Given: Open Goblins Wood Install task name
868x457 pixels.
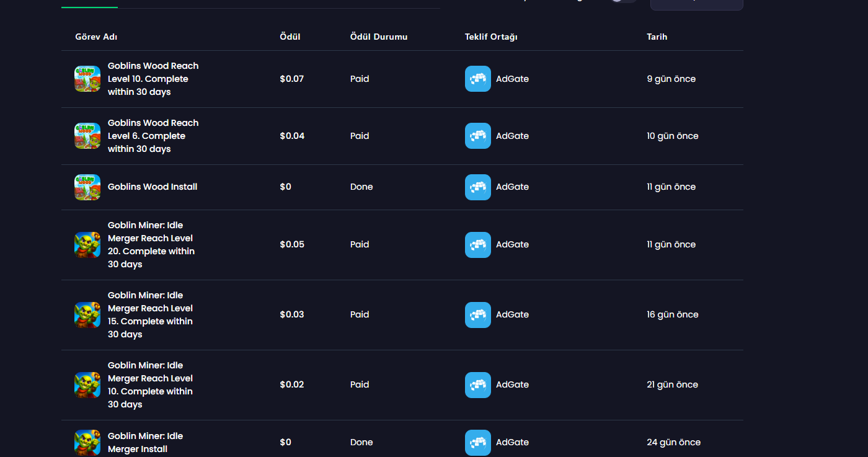Looking at the screenshot, I should point(153,187).
